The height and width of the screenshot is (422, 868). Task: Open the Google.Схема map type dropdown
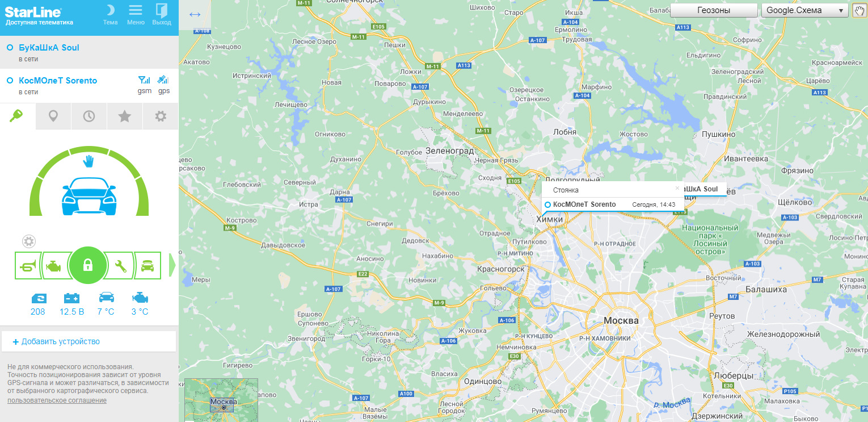(x=804, y=10)
